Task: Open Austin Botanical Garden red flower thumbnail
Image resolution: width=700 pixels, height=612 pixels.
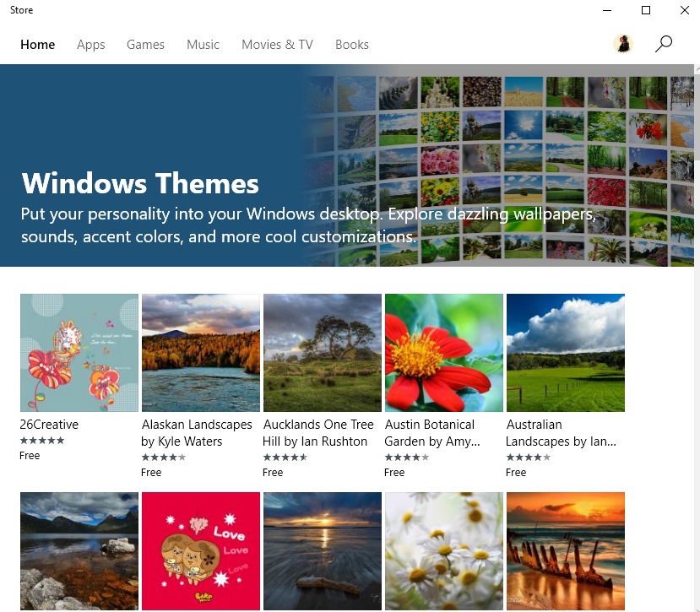Action: 444,353
